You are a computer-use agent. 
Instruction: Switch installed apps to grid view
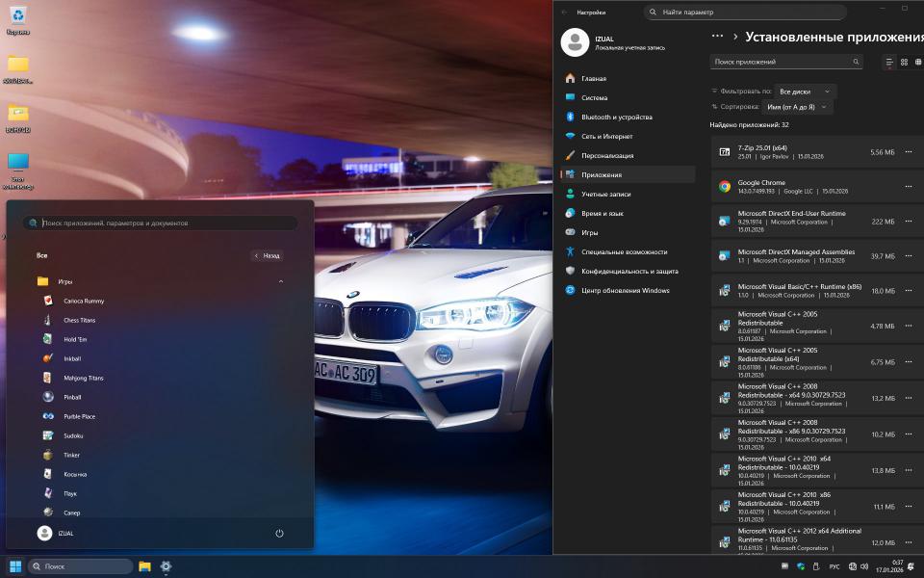tap(904, 62)
